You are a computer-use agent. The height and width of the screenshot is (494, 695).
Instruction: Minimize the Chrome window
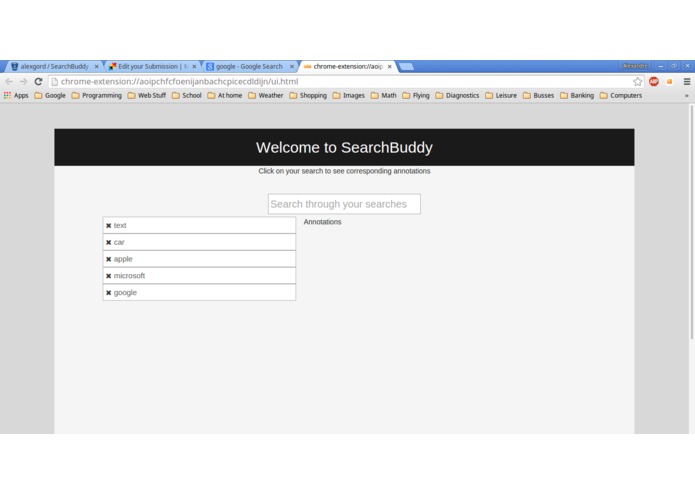coord(660,66)
